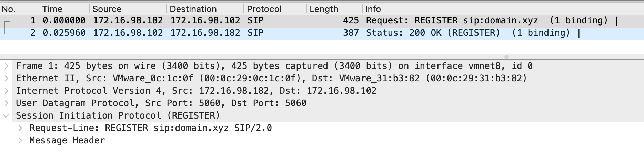
Task: Select packet 1 REGISTER request row
Action: click(322, 21)
